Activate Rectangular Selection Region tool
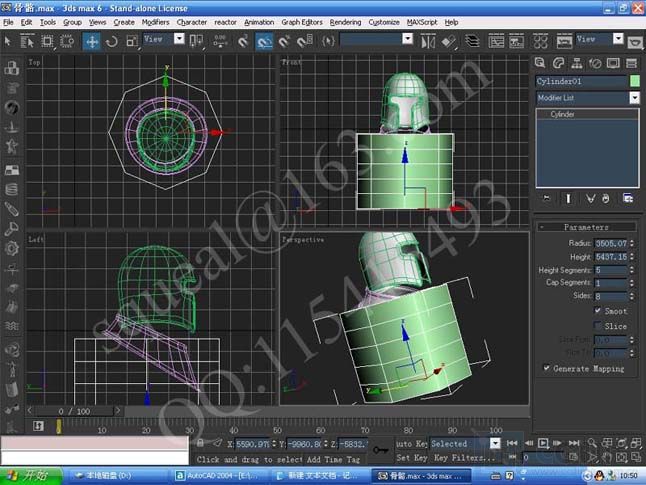 tap(47, 41)
